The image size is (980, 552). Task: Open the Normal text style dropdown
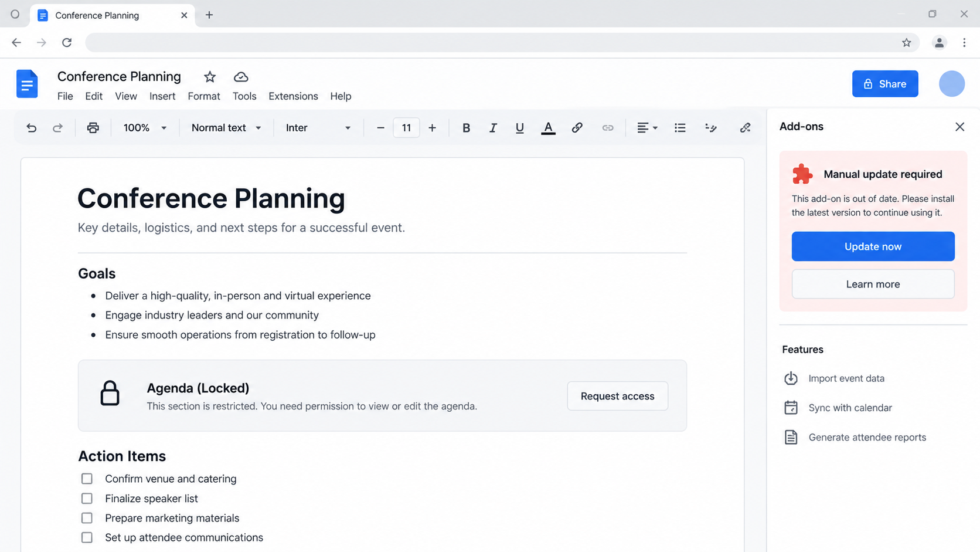click(x=226, y=127)
